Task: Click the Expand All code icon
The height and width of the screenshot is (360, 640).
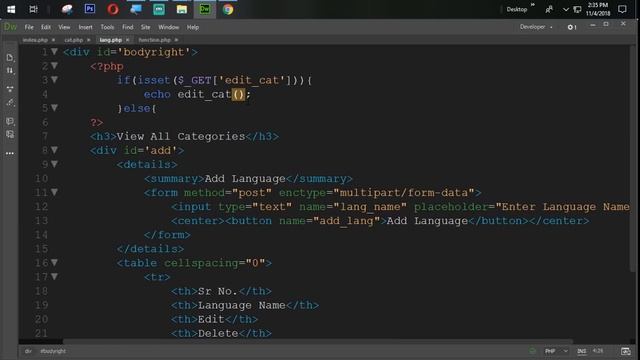Action: click(x=10, y=89)
